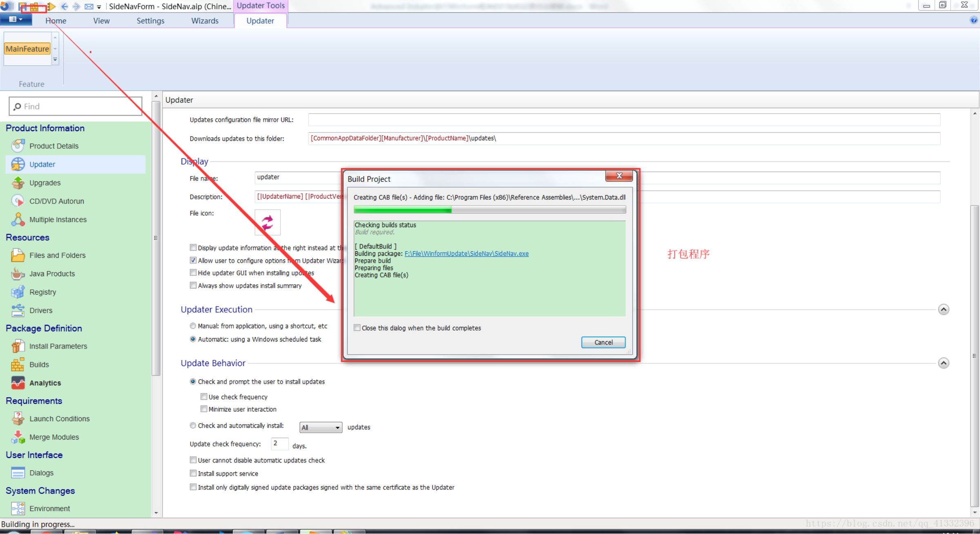Open the Upgrades page in sidebar

pos(45,183)
